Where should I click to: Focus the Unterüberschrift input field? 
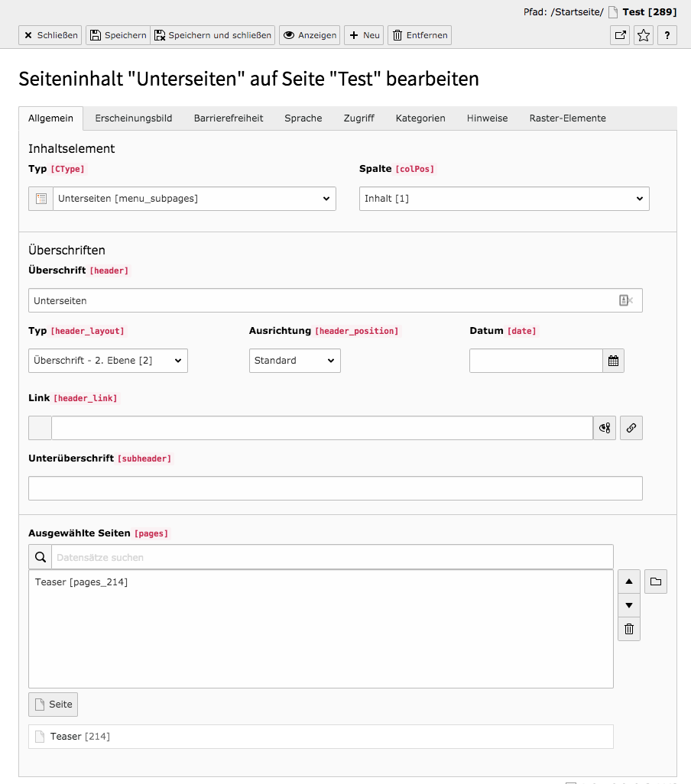(x=336, y=488)
